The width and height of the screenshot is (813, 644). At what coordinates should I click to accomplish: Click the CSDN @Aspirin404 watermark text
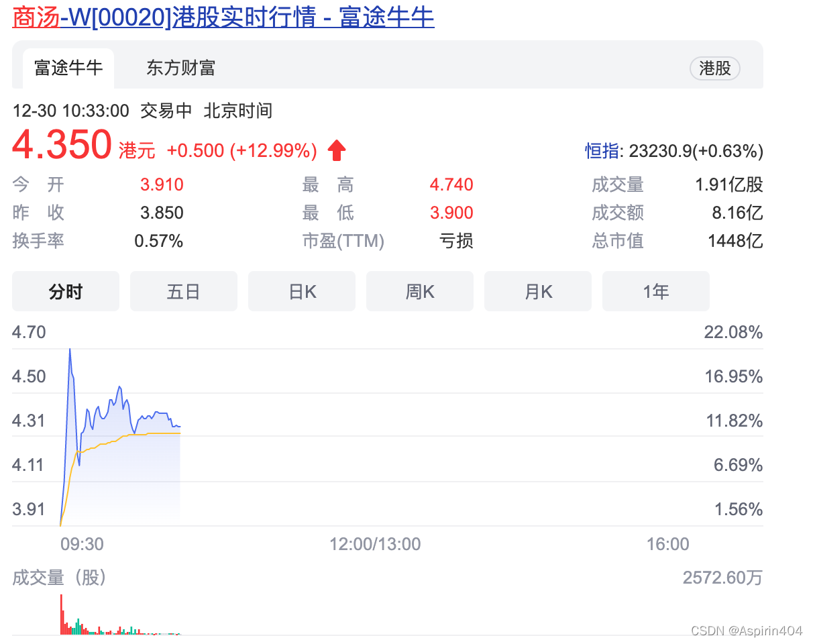747,631
